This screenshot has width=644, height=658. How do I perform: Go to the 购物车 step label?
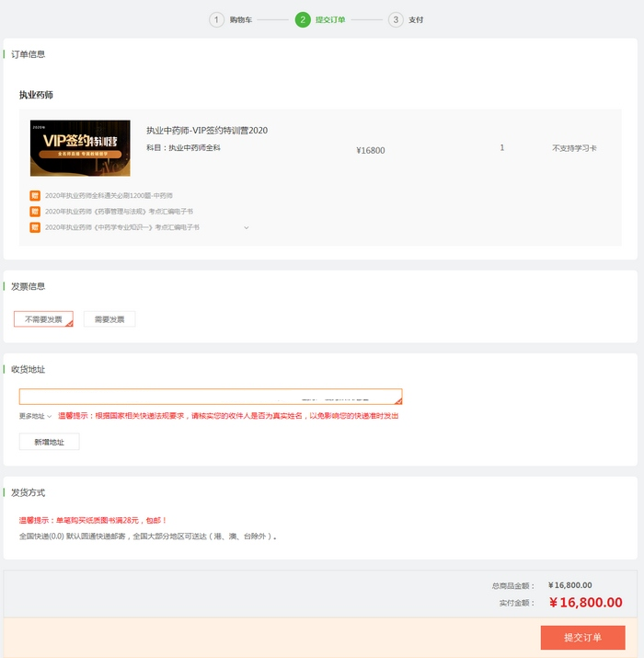[x=241, y=19]
